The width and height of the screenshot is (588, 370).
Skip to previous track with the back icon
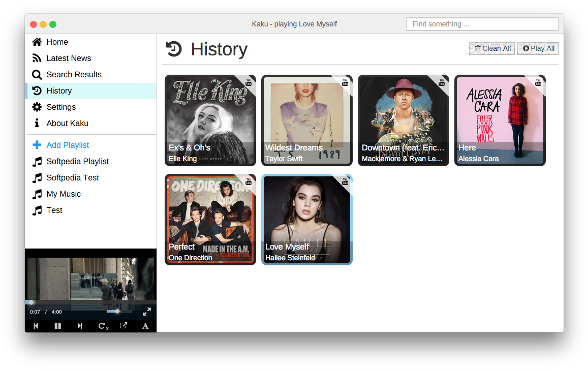tap(36, 326)
